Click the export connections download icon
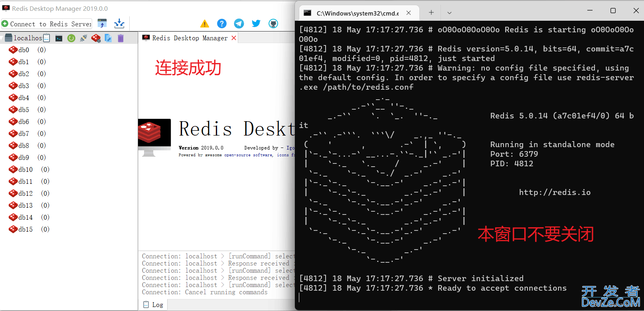Image resolution: width=644 pixels, height=311 pixels. coord(119,24)
